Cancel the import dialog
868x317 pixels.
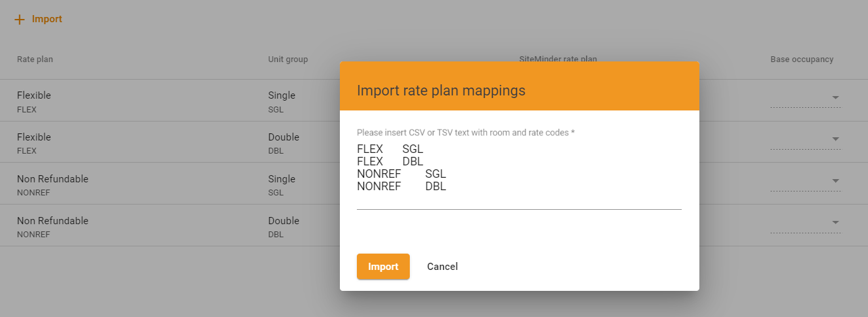442,267
